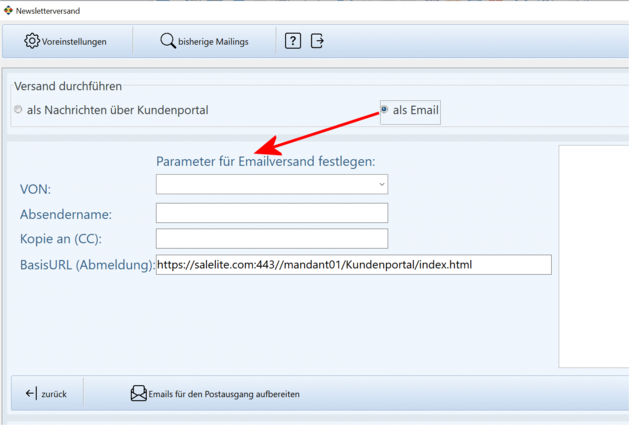Click the 'Parameter für Emailversand festlegen:' heading
The image size is (629, 425).
[x=266, y=161]
